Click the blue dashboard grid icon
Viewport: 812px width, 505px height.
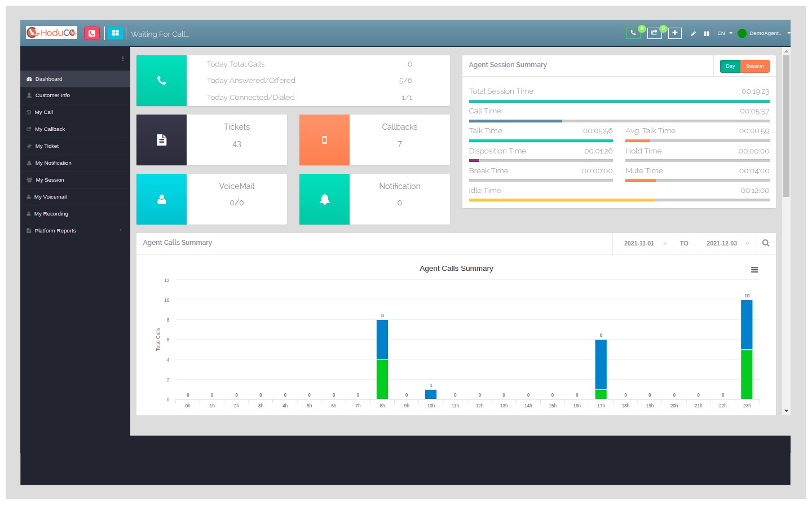(x=115, y=33)
